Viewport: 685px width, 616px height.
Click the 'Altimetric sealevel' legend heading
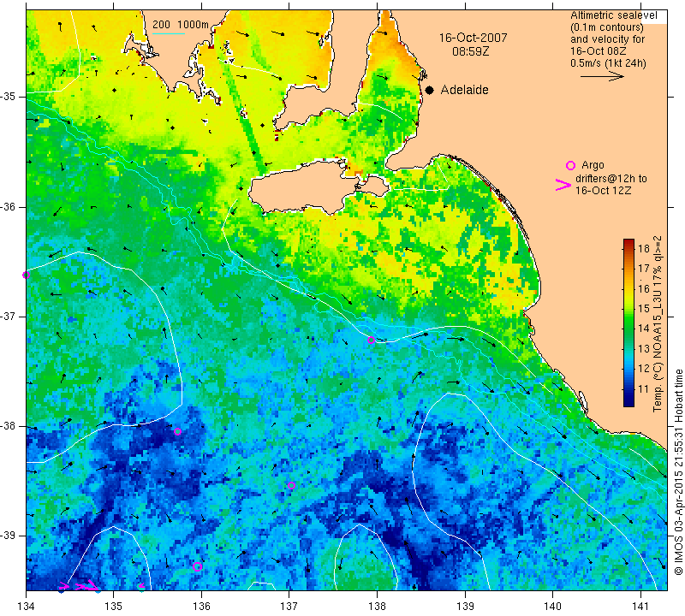pyautogui.click(x=613, y=15)
